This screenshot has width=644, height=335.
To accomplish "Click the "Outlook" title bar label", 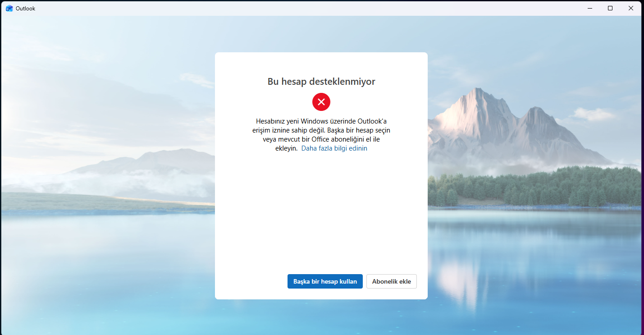I will 25,9.
